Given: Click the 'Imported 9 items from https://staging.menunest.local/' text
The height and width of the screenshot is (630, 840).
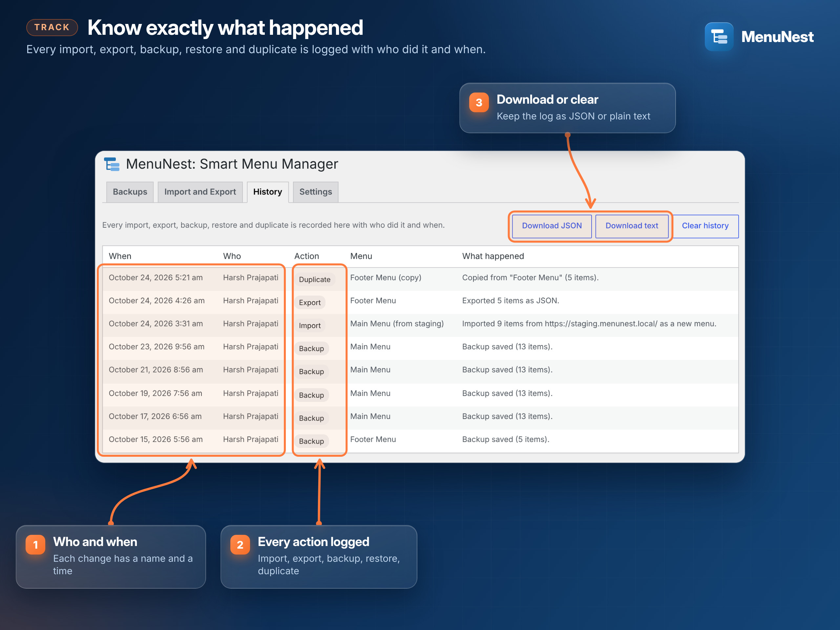Looking at the screenshot, I should (560, 324).
